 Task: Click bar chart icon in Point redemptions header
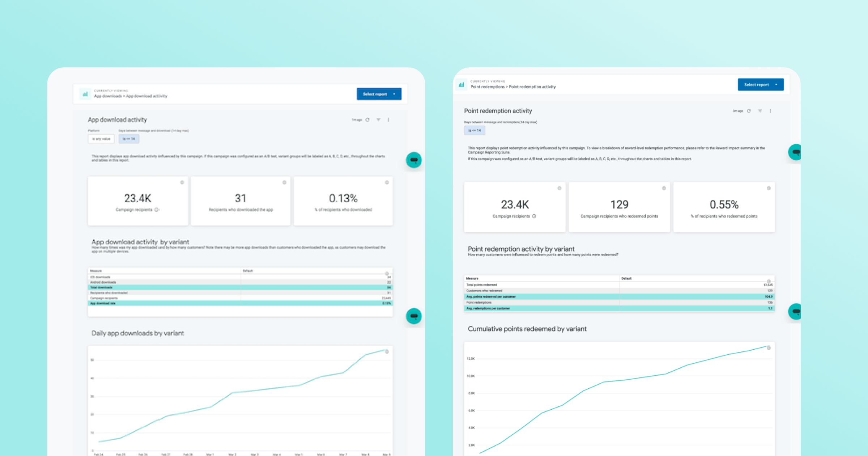click(461, 85)
